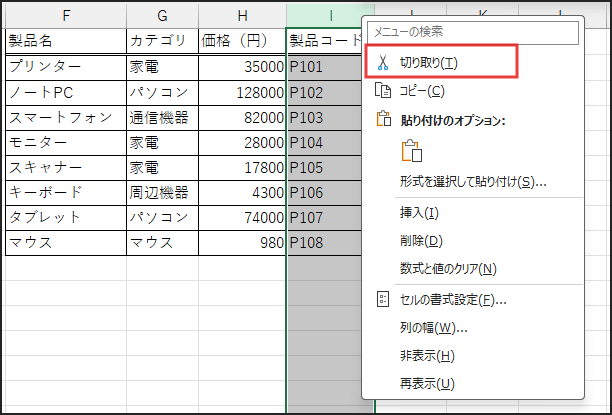Screen dimensions: 612x415
Task: Select 数式と値のクリア(N) entry
Action: 448,269
